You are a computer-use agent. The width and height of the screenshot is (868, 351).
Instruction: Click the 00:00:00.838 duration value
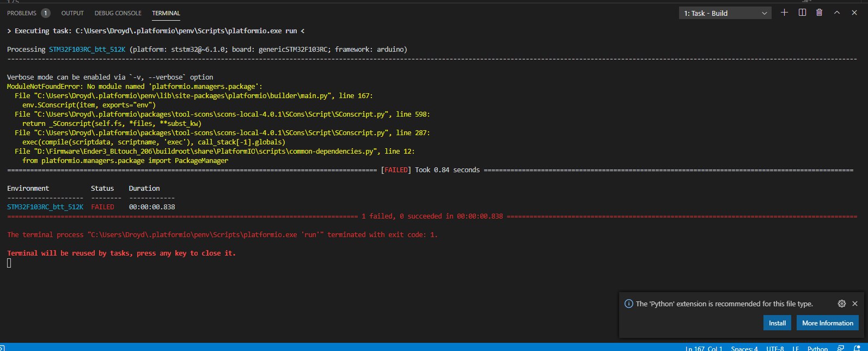pyautogui.click(x=152, y=207)
